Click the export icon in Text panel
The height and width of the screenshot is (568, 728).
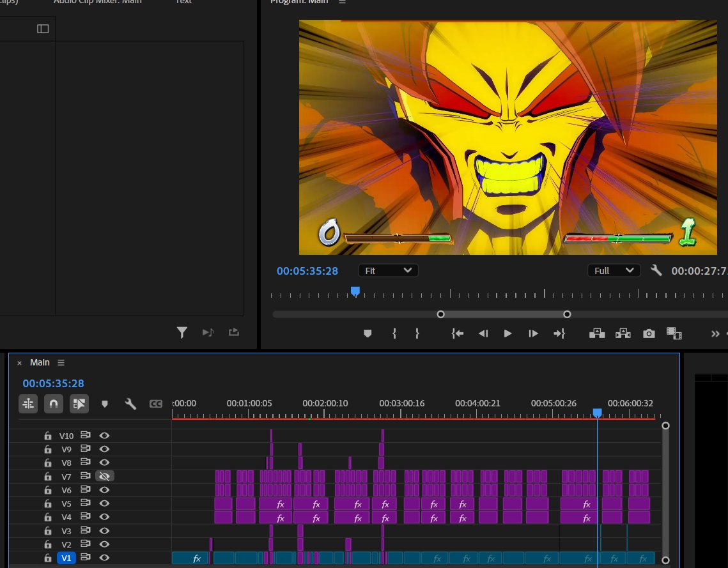[x=234, y=332]
